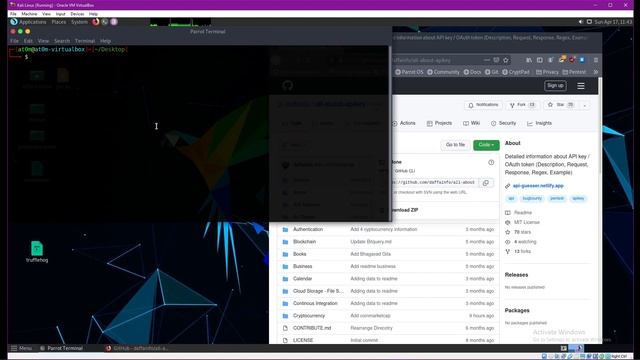Open the Parrot OS bookmark
The width and height of the screenshot is (640, 360).
[409, 72]
